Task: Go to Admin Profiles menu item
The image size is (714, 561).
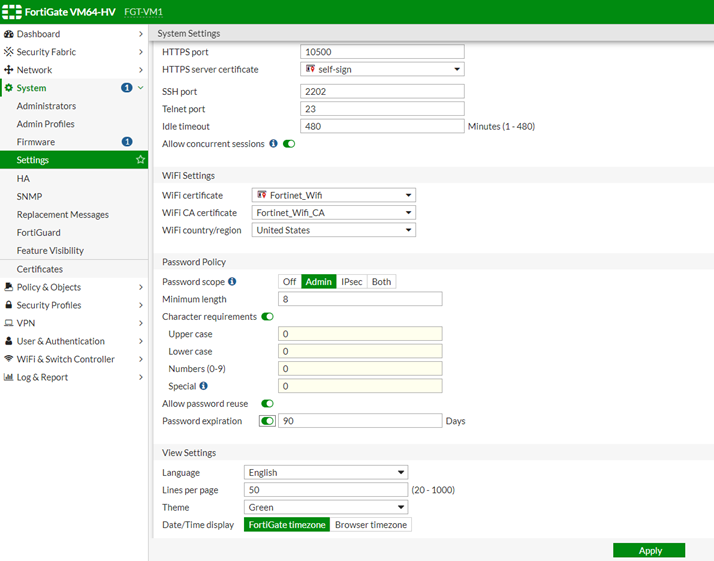Action: [46, 124]
